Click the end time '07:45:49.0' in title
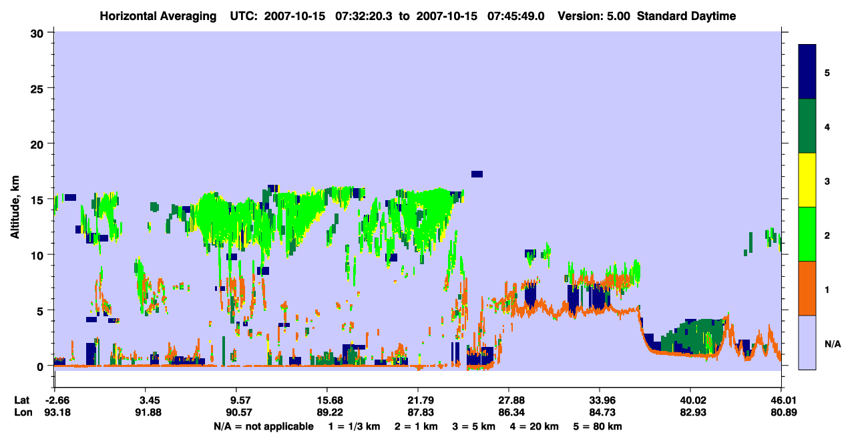This screenshot has width=868, height=445. coord(517,16)
